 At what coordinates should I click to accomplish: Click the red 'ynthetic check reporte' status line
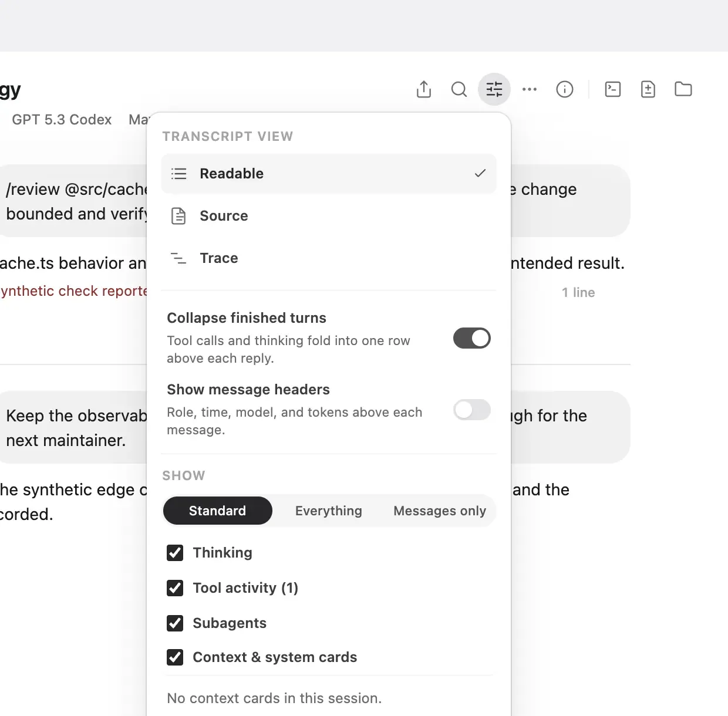click(x=73, y=291)
